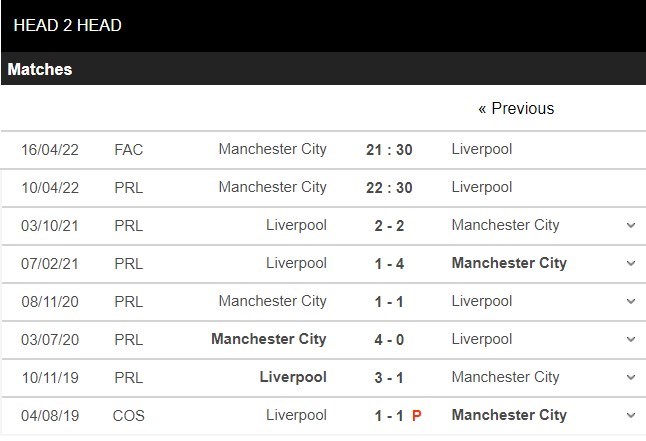Click the FAC competition label
646x441 pixels.
128,150
